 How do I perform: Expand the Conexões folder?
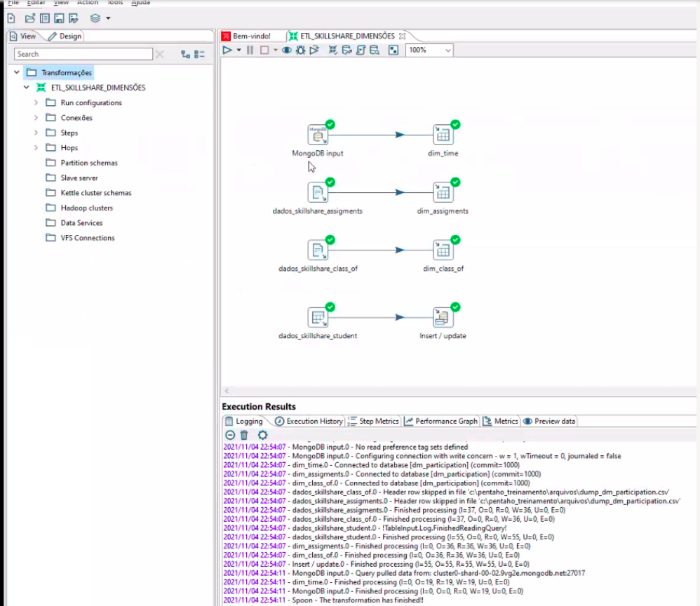[36, 117]
